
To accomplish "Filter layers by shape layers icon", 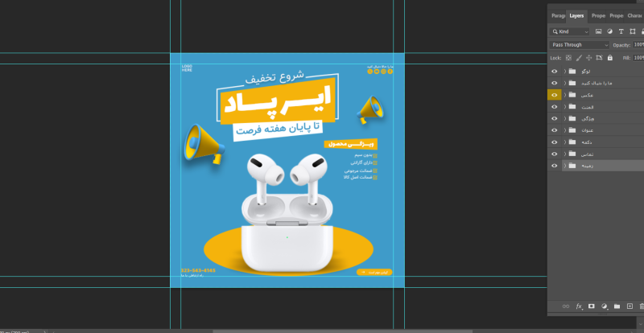I will click(x=633, y=31).
